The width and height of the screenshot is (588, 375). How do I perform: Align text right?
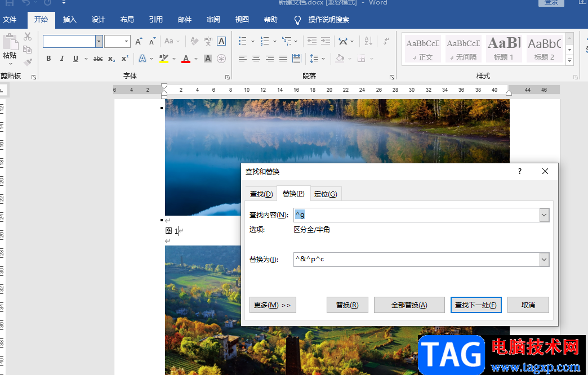pos(270,59)
